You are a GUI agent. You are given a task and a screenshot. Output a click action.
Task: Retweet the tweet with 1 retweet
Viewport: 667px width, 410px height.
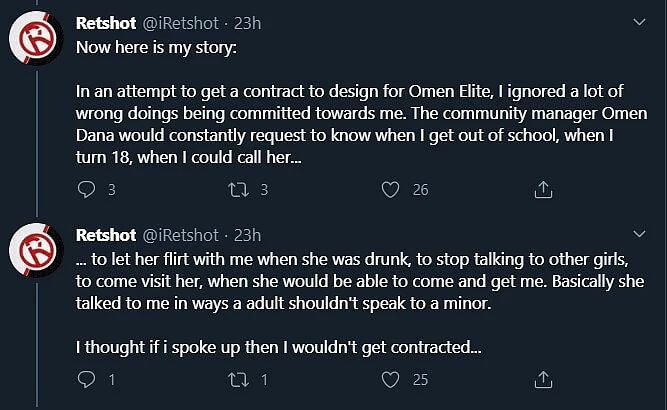pos(238,379)
